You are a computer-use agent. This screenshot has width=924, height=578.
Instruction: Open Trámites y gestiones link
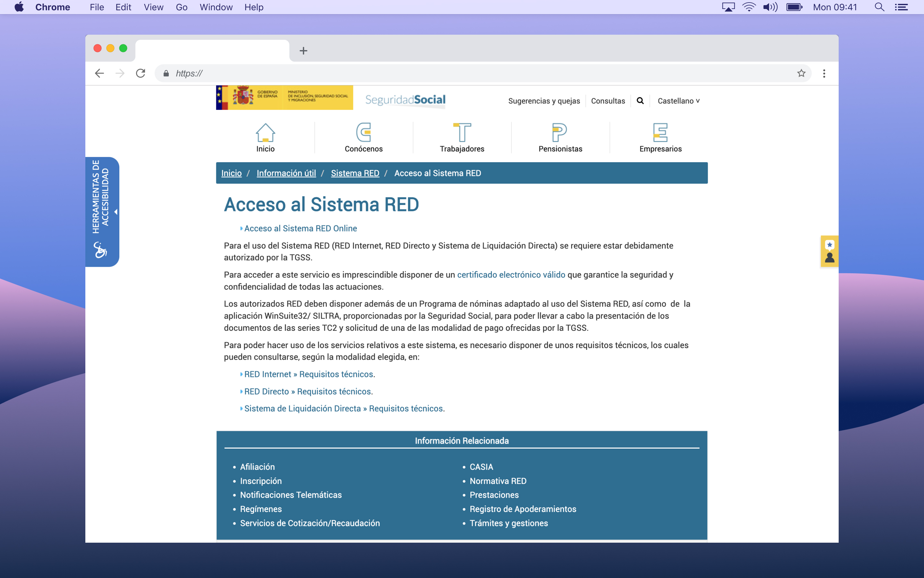[x=509, y=523]
